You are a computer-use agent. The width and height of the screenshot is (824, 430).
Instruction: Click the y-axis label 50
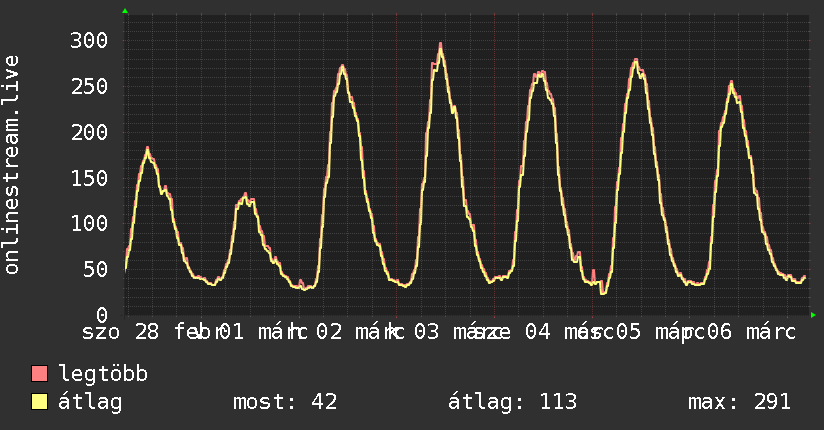tap(96, 269)
